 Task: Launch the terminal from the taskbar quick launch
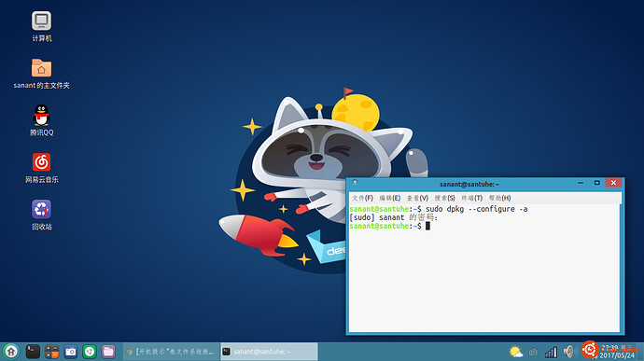tap(33, 352)
